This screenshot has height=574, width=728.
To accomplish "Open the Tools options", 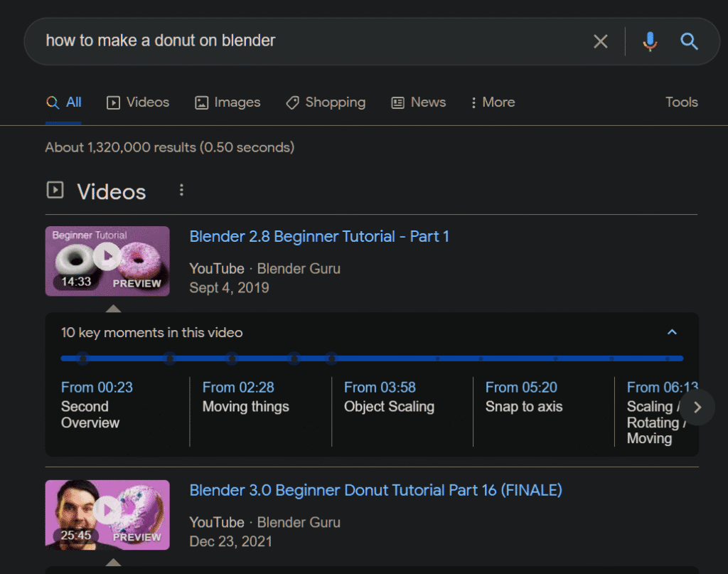I will pyautogui.click(x=680, y=102).
